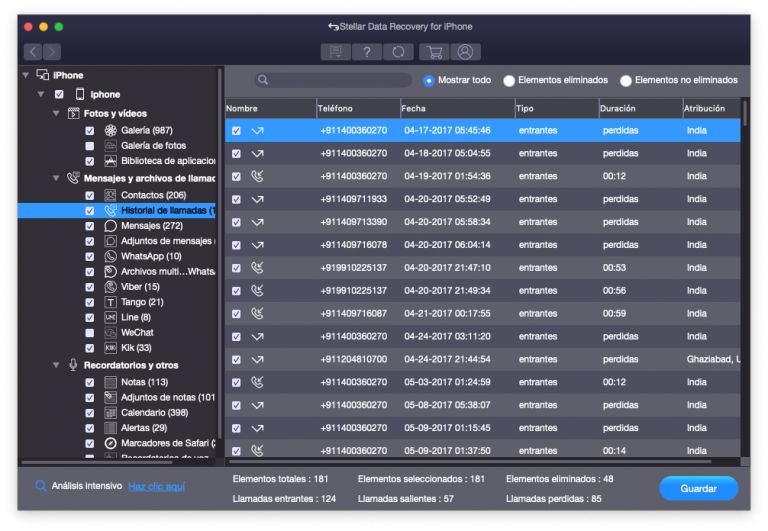Image resolution: width=768 pixels, height=531 pixels.
Task: Enable the Galería de fotos checkbox
Action: pos(90,146)
